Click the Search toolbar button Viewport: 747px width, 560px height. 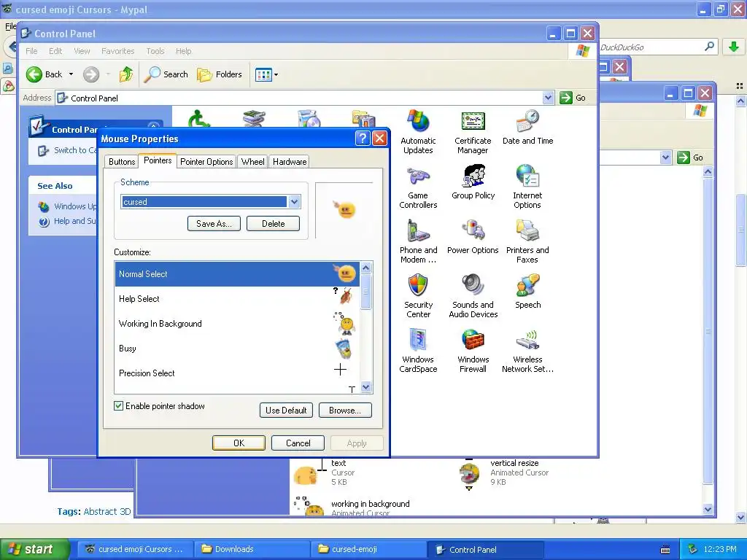166,74
